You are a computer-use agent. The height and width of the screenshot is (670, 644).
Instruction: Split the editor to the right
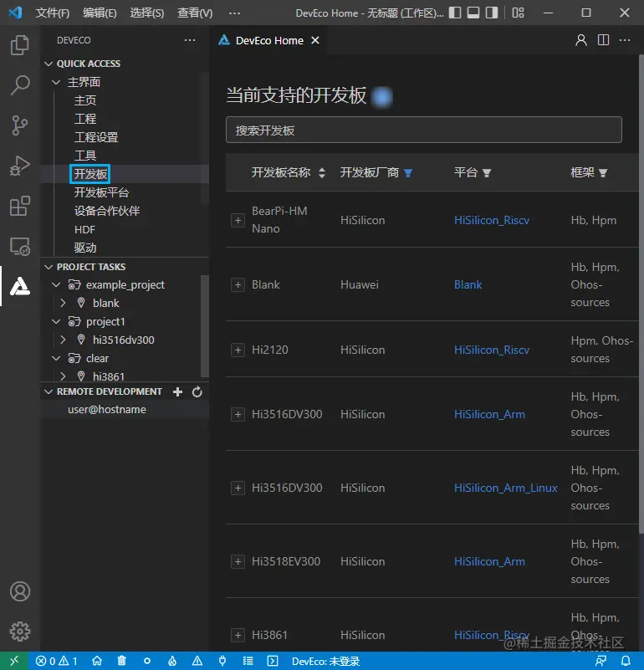coord(603,40)
